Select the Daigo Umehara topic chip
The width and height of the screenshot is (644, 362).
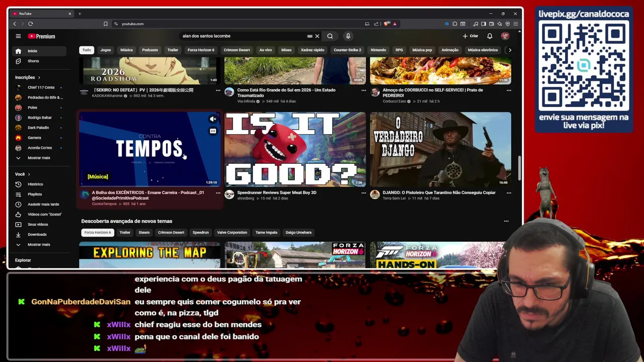click(x=298, y=232)
